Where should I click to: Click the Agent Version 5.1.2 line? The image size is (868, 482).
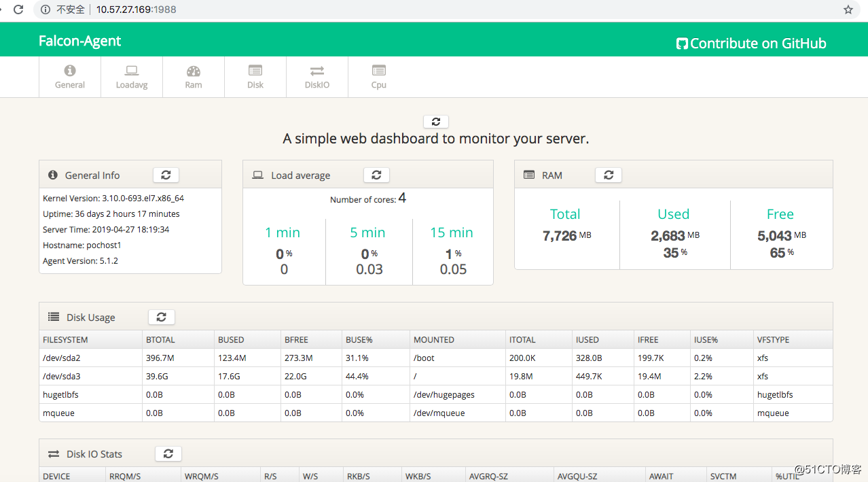tap(80, 261)
